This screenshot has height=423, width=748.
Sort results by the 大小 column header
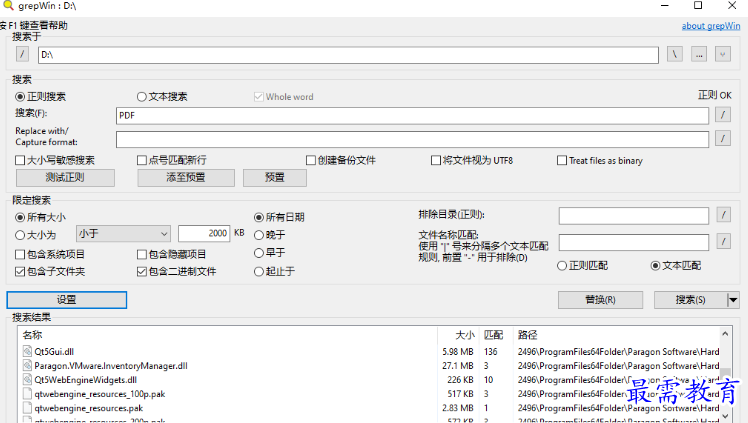tap(458, 335)
